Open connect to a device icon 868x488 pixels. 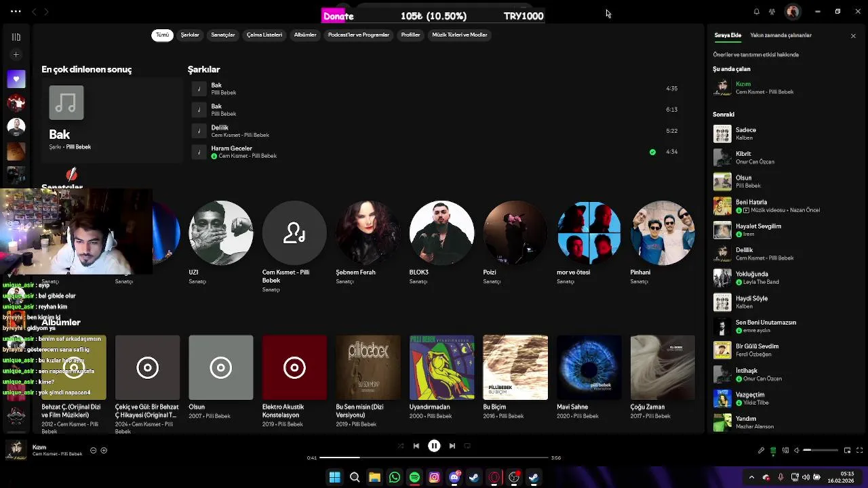pyautogui.click(x=785, y=450)
